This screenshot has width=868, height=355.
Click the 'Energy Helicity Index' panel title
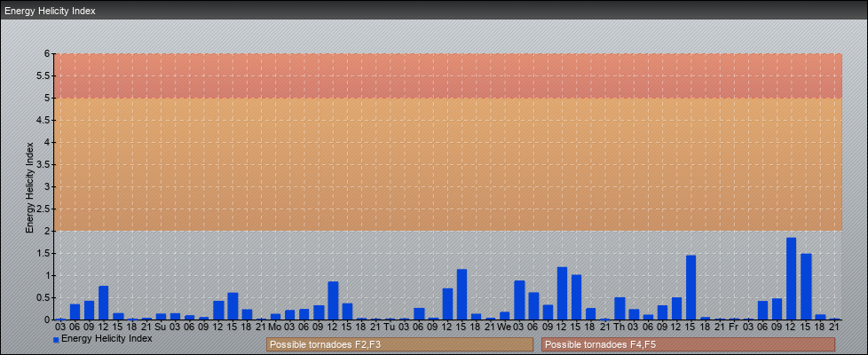[x=50, y=11]
